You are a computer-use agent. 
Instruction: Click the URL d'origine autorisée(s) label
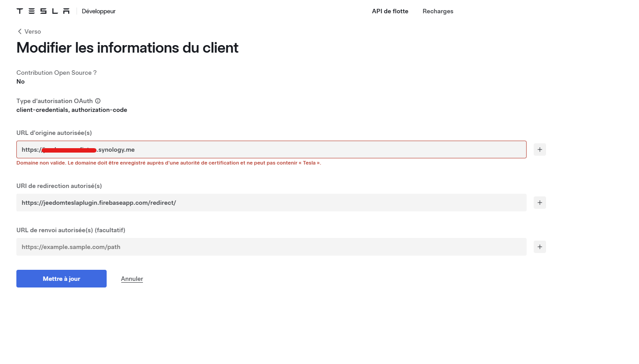point(54,133)
